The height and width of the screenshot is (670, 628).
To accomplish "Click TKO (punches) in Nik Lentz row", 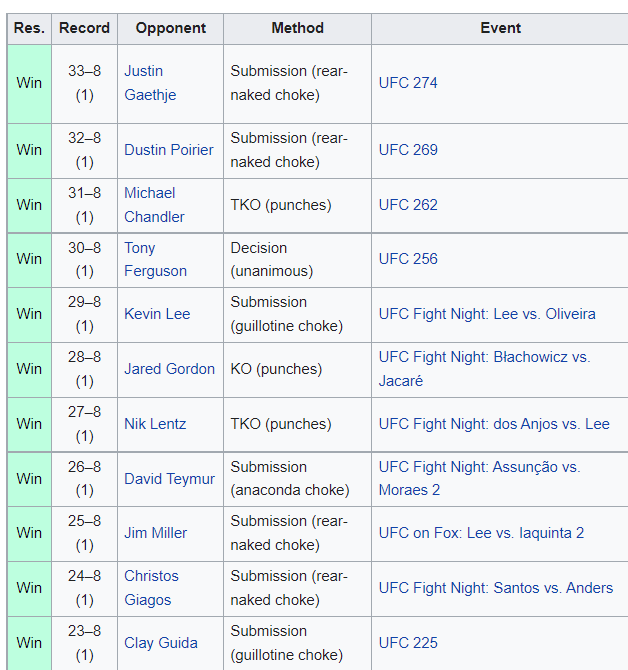I will (x=297, y=424).
